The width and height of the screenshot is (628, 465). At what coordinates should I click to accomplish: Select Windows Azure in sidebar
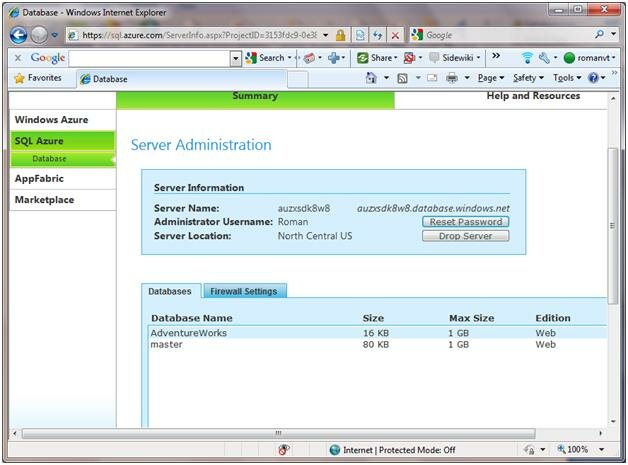(x=63, y=120)
